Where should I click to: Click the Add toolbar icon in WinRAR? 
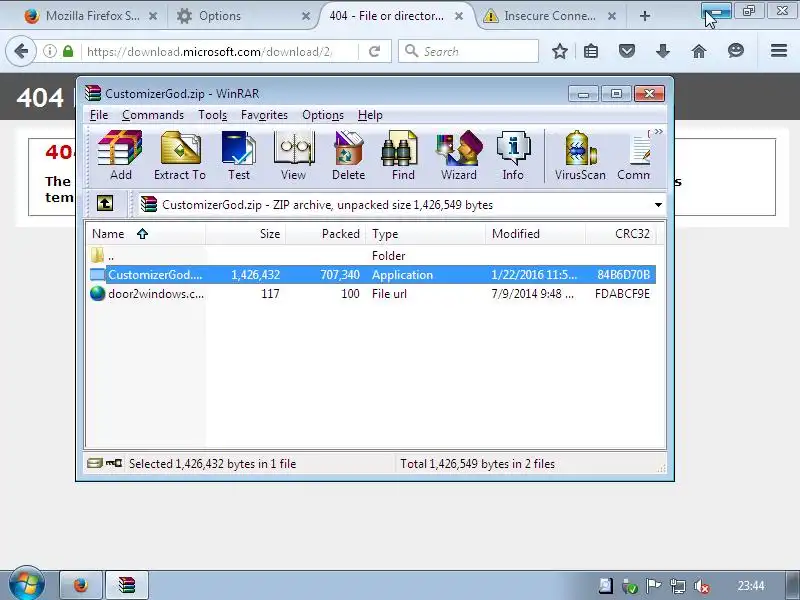coord(120,155)
